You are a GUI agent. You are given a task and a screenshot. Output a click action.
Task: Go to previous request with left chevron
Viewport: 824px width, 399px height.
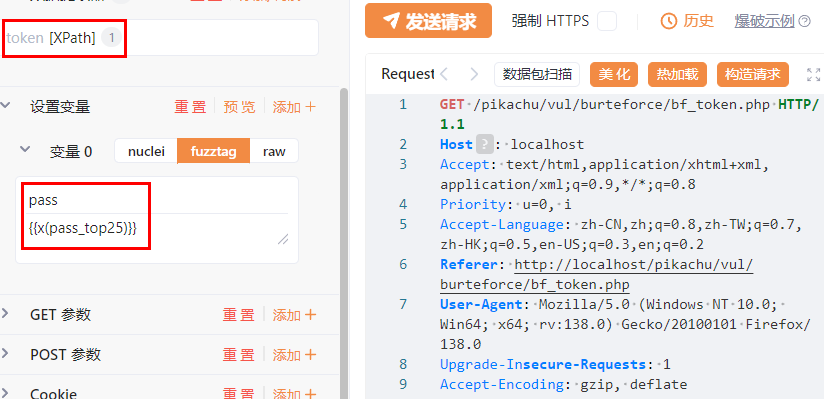click(444, 74)
